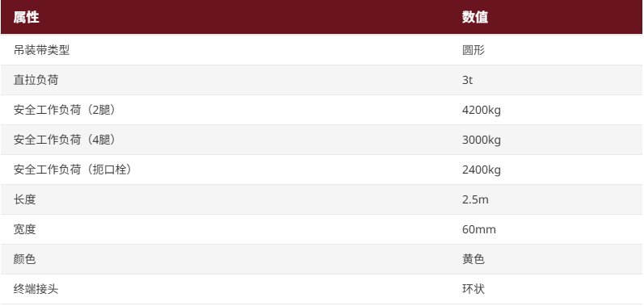Select 安全工作负荷（2腿）label
644x306 pixels.
(x=65, y=110)
